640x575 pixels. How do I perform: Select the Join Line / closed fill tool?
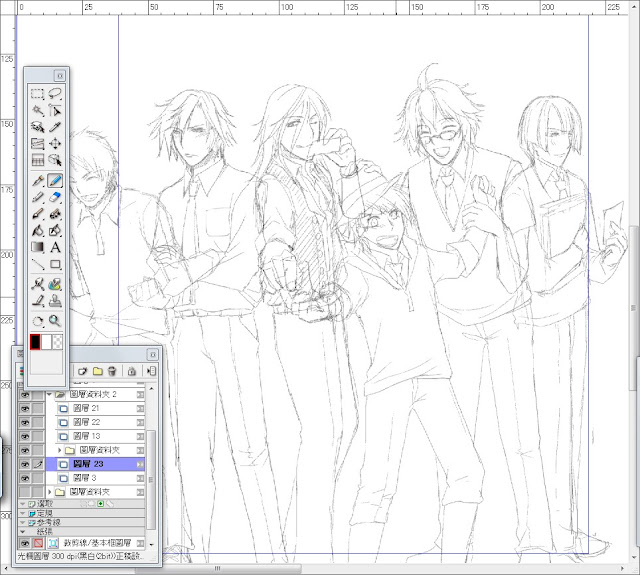(x=55, y=231)
